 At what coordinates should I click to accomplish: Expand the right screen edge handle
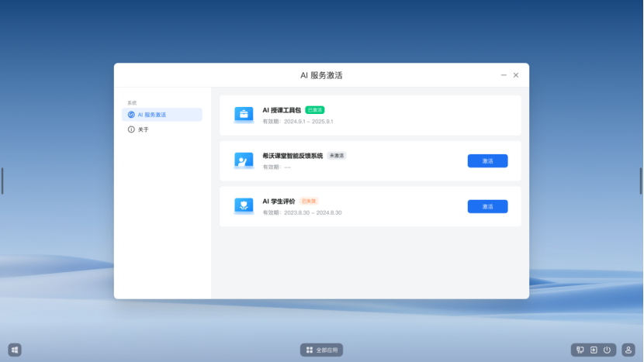pyautogui.click(x=641, y=181)
